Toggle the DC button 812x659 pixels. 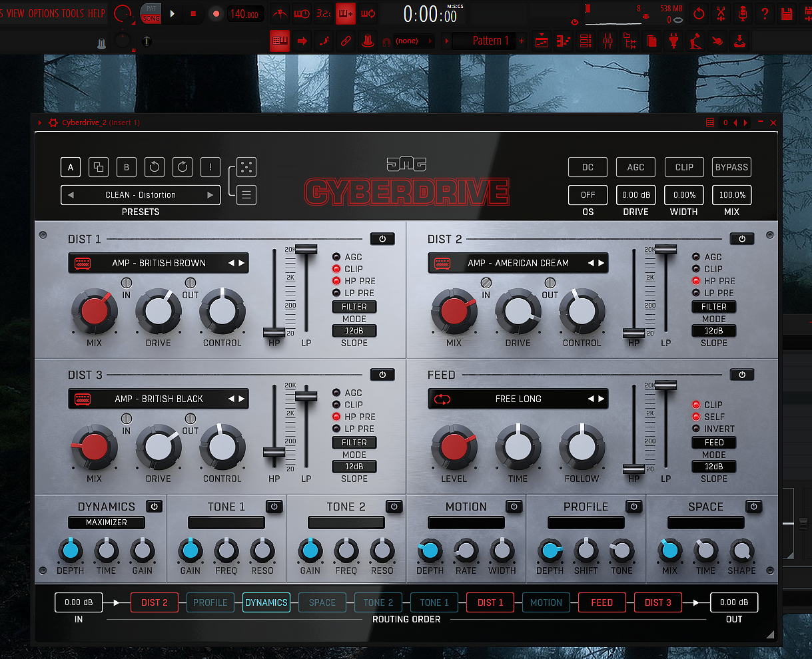588,167
